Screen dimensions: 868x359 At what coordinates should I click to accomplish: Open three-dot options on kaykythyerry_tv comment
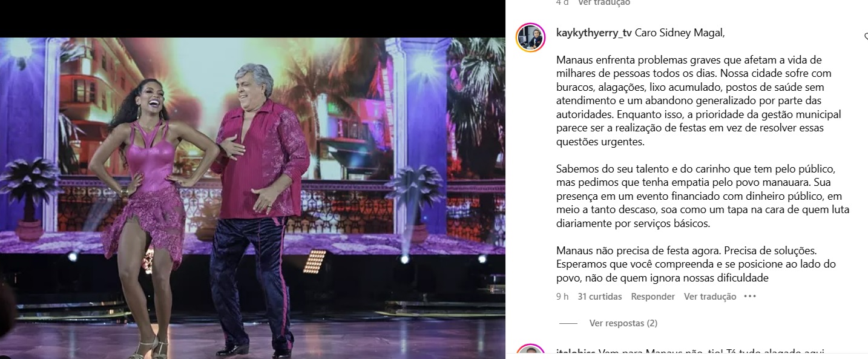tap(750, 297)
